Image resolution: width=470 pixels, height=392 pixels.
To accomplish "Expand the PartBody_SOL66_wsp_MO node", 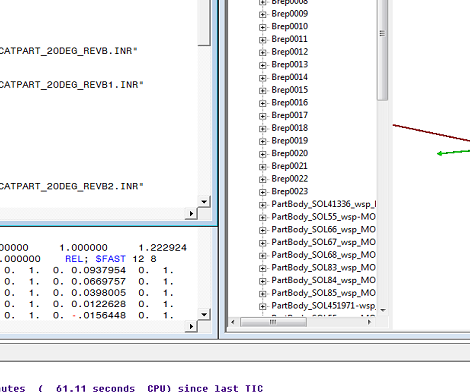I will pyautogui.click(x=263, y=230).
